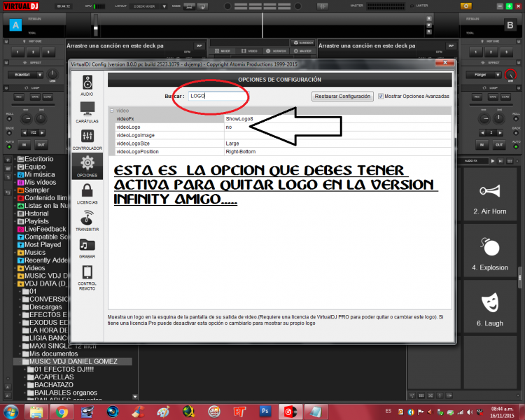Viewport: 525px width, 420px height.
Task: Expand the Mi música folder
Action: tap(15, 175)
